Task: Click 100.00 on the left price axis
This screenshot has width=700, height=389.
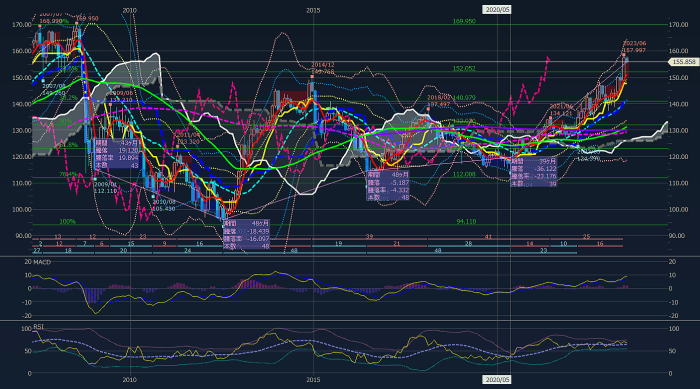Action: (x=21, y=209)
